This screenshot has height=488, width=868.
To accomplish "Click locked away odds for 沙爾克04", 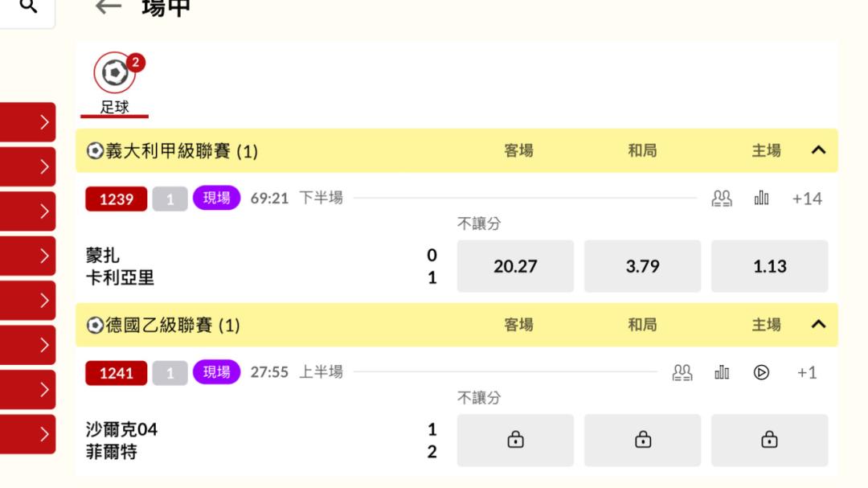I will (x=515, y=440).
